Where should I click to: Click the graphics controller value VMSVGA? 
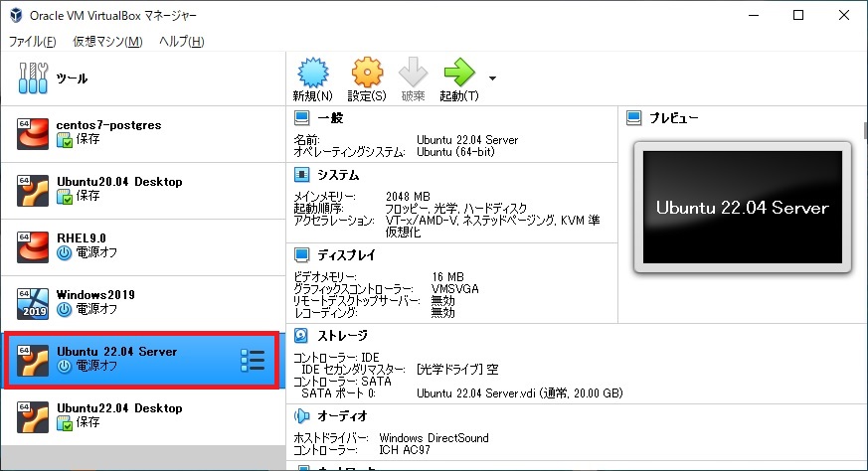point(455,289)
